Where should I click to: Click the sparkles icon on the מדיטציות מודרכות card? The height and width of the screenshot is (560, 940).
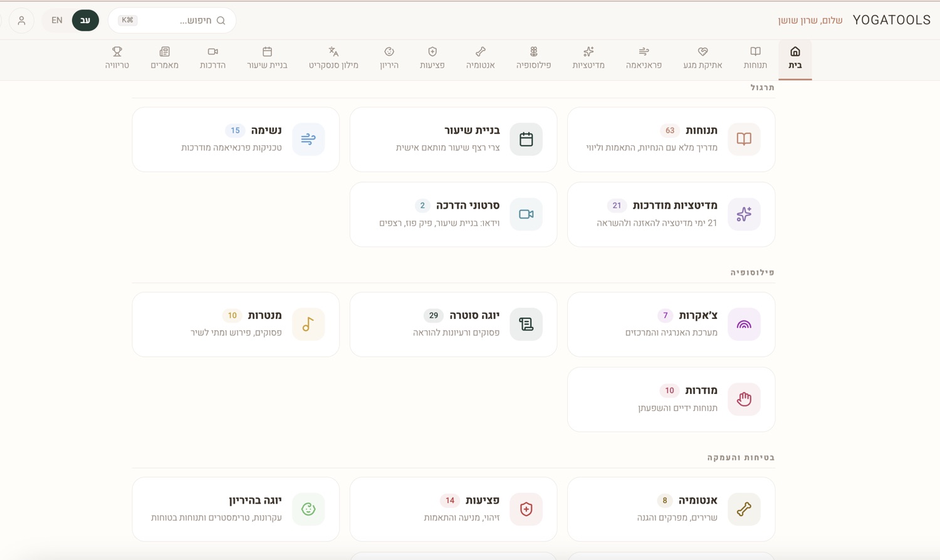744,214
